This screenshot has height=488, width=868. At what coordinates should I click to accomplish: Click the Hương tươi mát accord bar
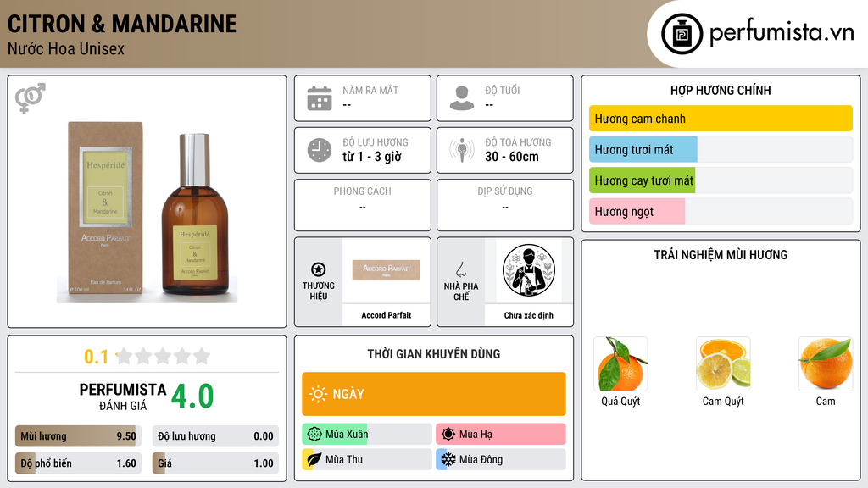click(x=721, y=149)
